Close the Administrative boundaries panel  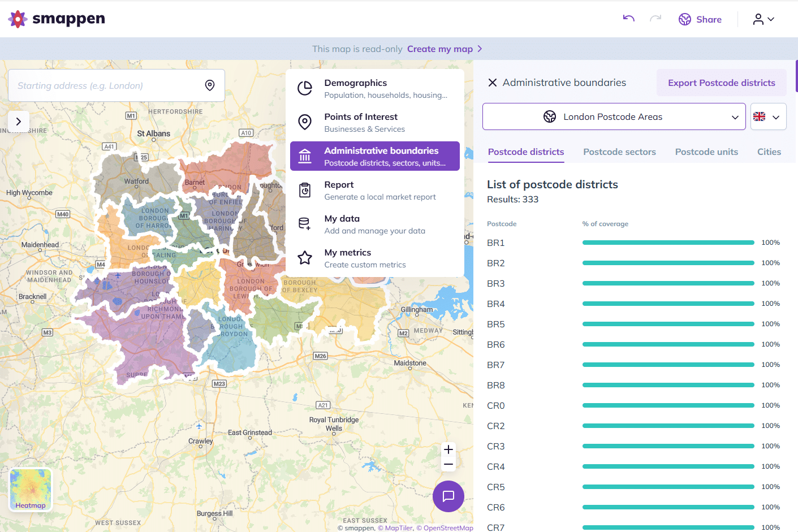[x=493, y=83]
